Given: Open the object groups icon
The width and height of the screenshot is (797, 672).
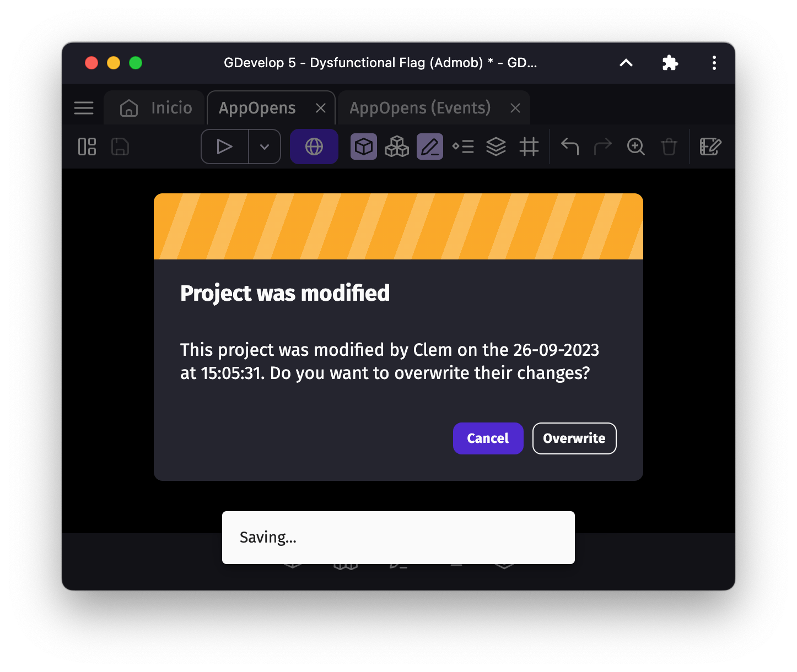Looking at the screenshot, I should (x=397, y=147).
